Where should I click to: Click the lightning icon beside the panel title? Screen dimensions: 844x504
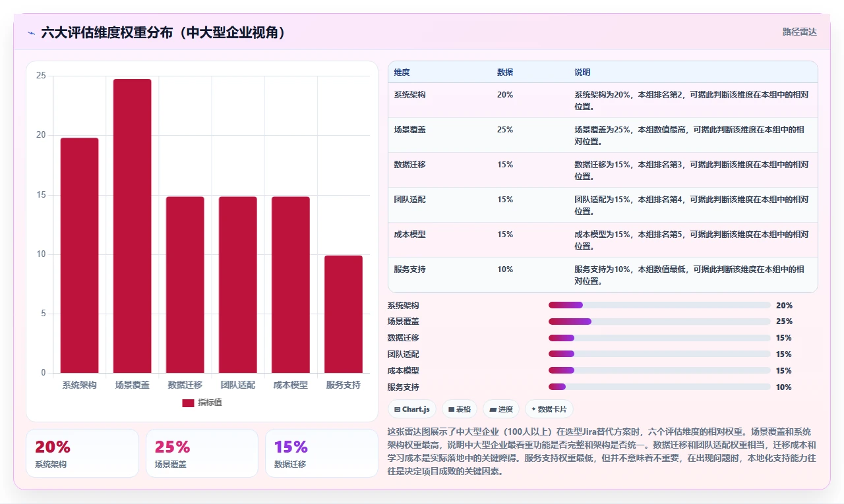[x=31, y=32]
